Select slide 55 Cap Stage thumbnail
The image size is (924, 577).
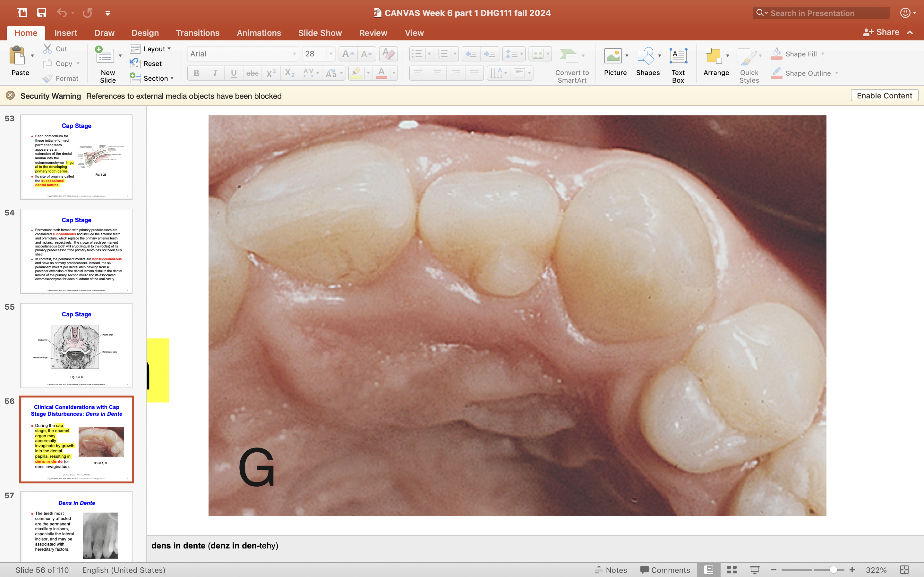[76, 345]
